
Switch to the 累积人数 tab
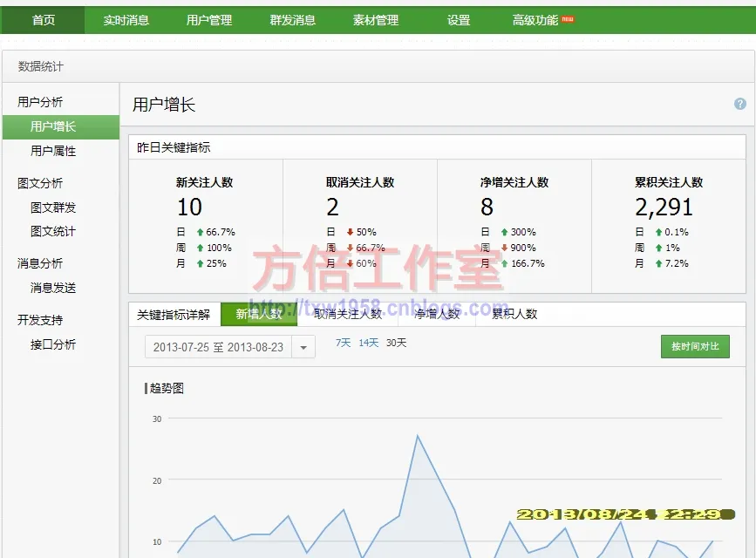coord(514,314)
